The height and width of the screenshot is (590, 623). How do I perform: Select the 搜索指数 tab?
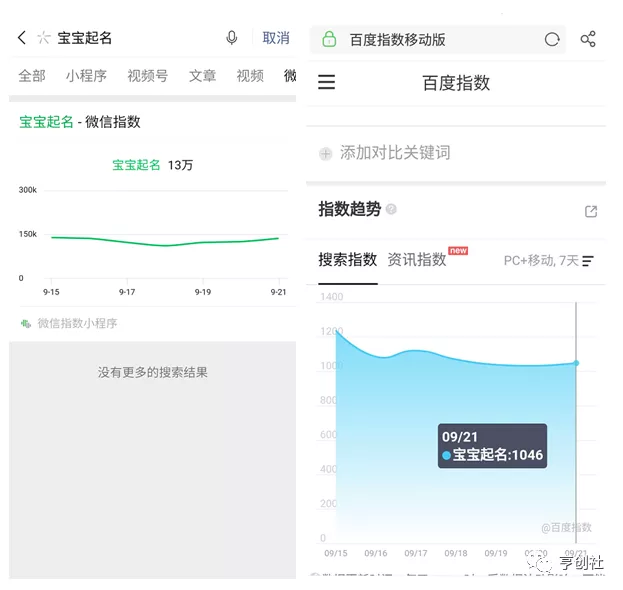(348, 260)
